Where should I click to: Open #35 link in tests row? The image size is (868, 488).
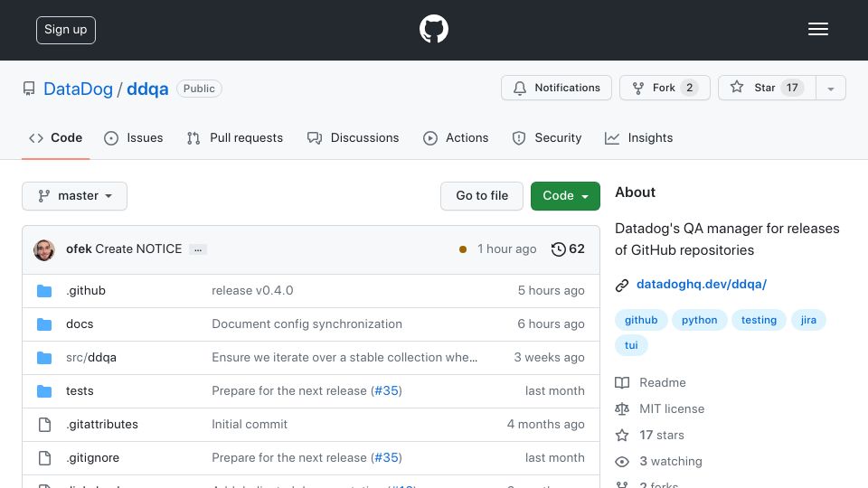click(386, 391)
